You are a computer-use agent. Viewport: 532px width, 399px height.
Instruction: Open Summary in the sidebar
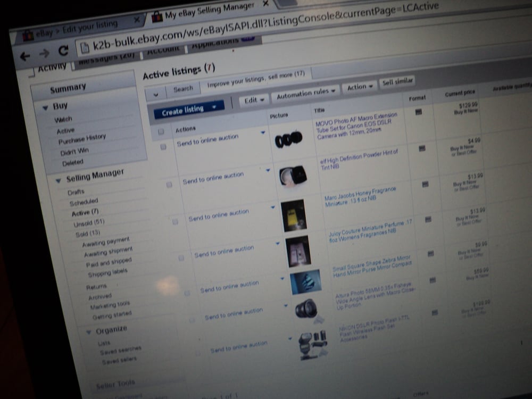68,89
